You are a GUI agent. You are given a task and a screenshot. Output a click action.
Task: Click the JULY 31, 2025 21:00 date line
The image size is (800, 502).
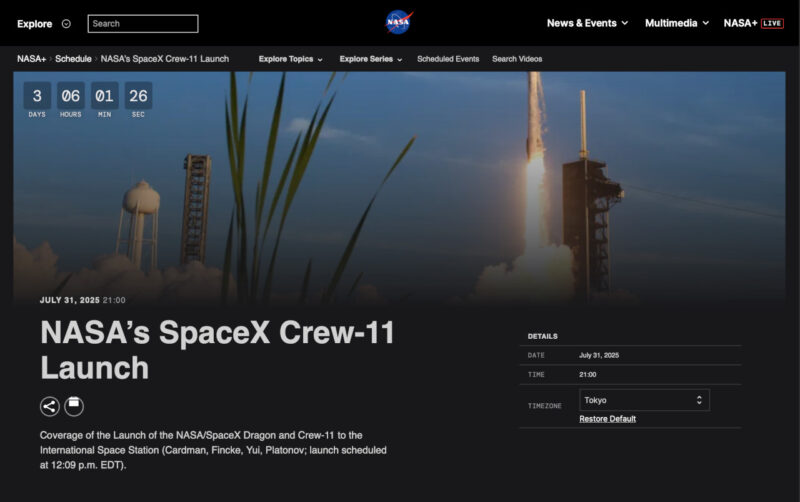point(83,300)
